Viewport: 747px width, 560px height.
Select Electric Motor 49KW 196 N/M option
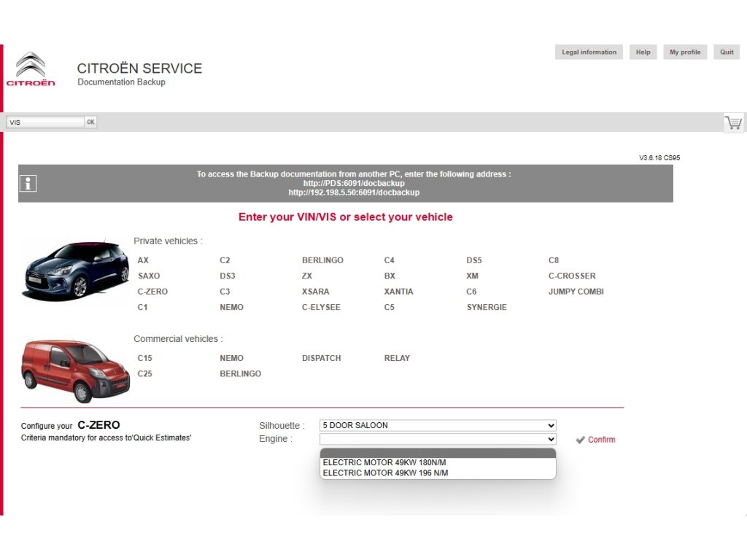click(438, 472)
